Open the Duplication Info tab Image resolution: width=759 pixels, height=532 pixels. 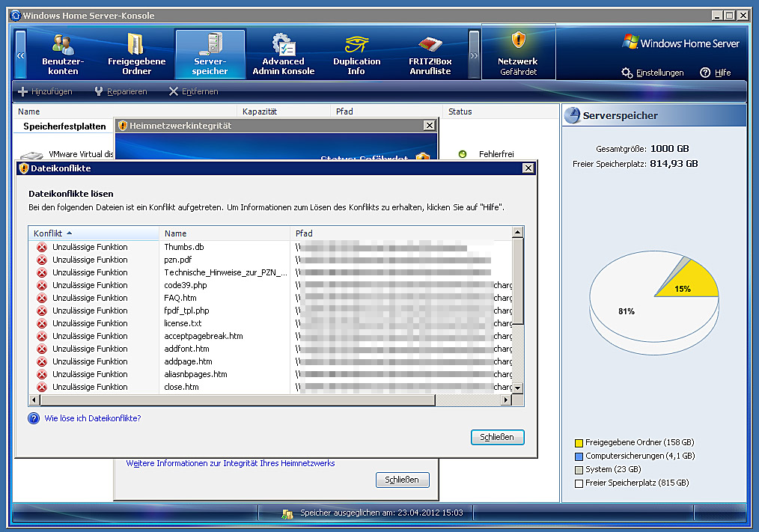click(x=357, y=53)
